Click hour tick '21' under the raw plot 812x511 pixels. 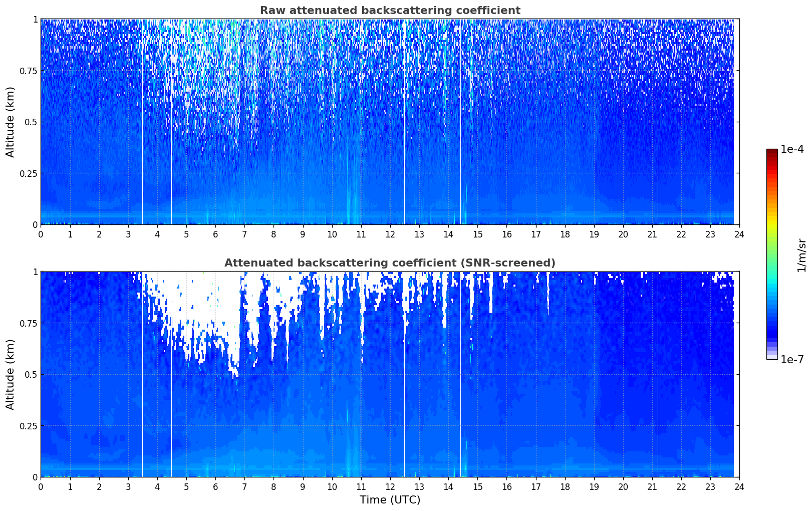(x=652, y=234)
